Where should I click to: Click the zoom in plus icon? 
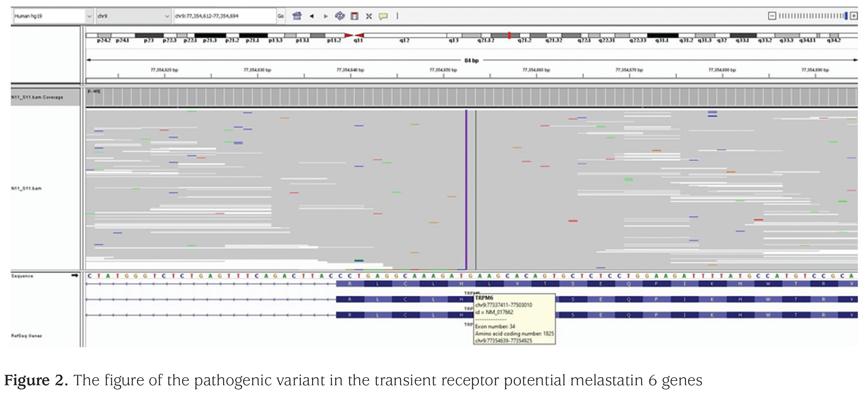[x=854, y=16]
